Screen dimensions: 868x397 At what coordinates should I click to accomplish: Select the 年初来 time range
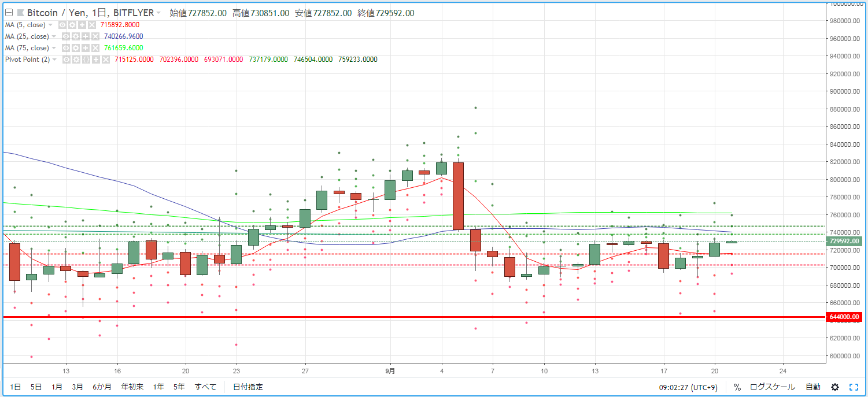point(132,387)
